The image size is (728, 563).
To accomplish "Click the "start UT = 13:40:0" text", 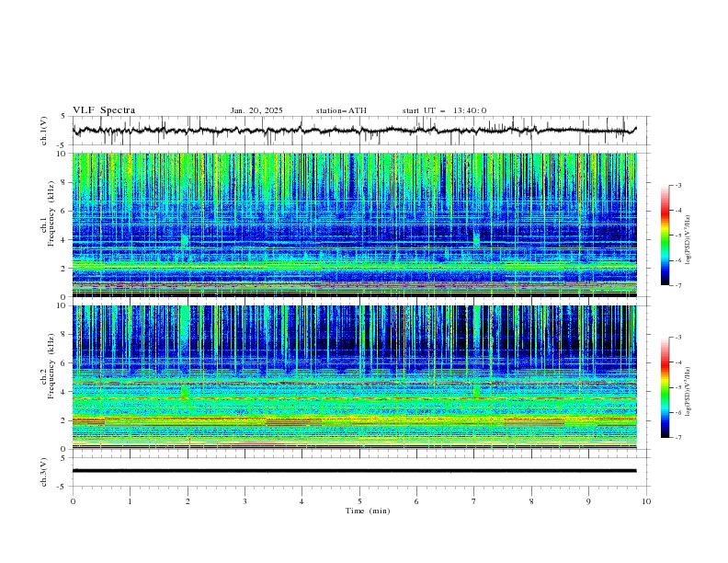I will coord(444,110).
